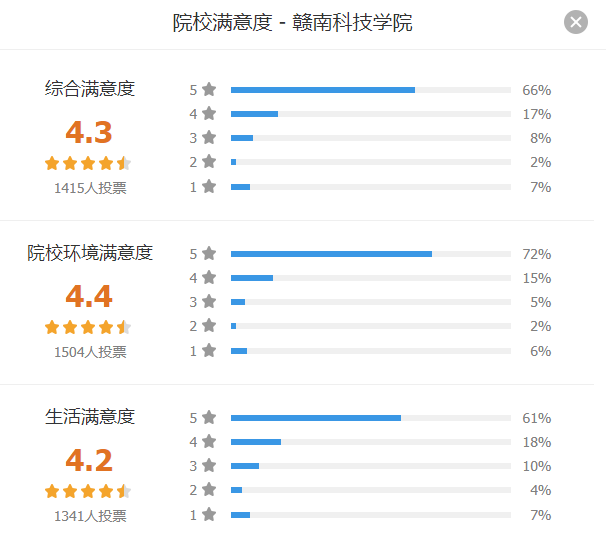Click the 5-star icon in 院校环境满意度
The width and height of the screenshot is (606, 546).
click(209, 253)
